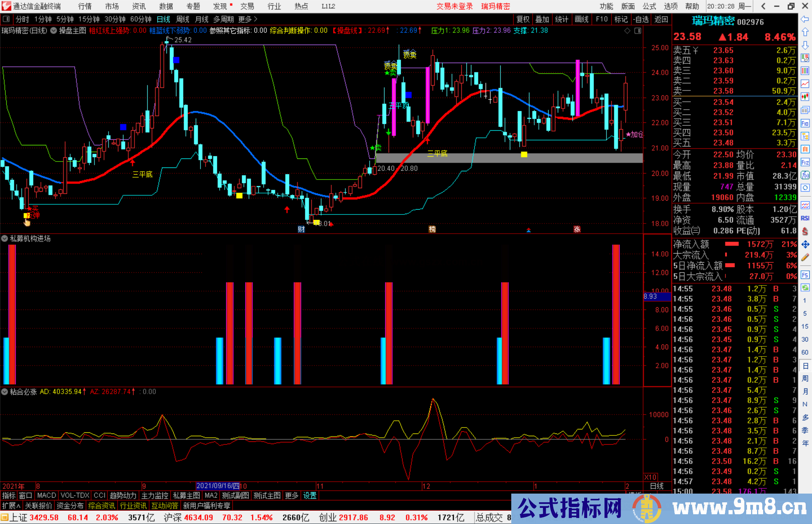Click the down arrow icon in right sidebar
The image size is (812, 524).
point(805,45)
